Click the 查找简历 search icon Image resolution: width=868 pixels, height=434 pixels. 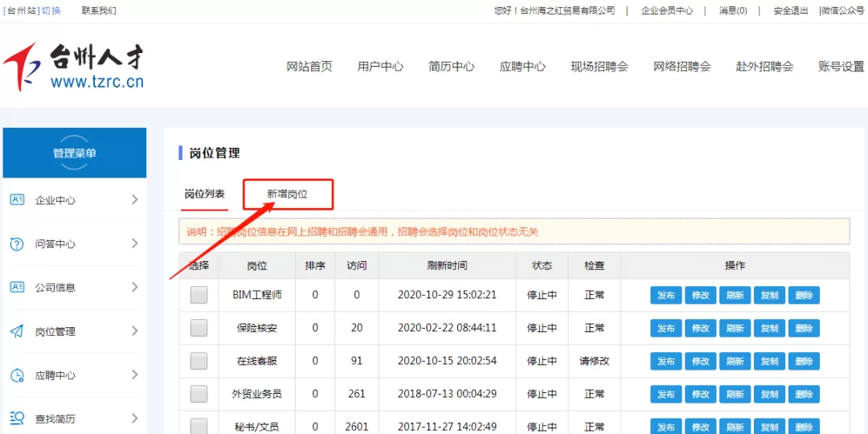point(17,418)
